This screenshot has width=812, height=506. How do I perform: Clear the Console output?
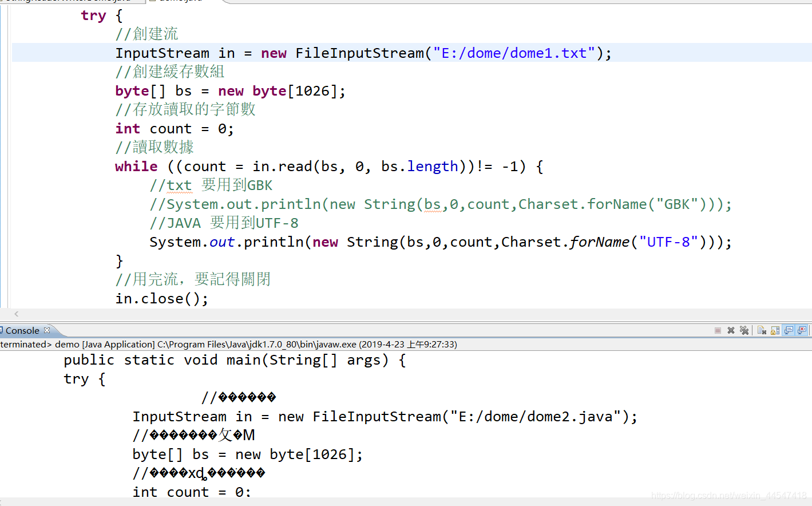click(762, 330)
